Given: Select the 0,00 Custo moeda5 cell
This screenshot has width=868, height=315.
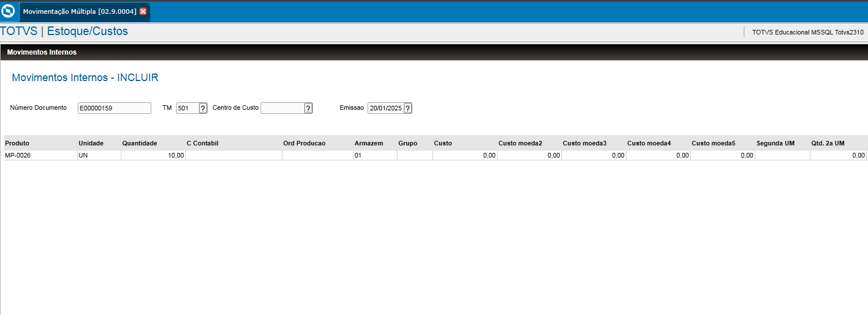Looking at the screenshot, I should [x=722, y=155].
